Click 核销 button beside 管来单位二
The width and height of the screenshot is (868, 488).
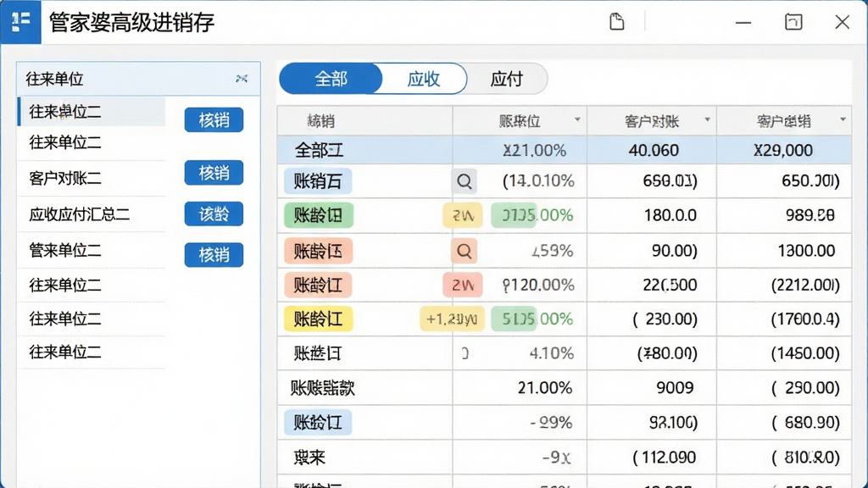point(214,254)
